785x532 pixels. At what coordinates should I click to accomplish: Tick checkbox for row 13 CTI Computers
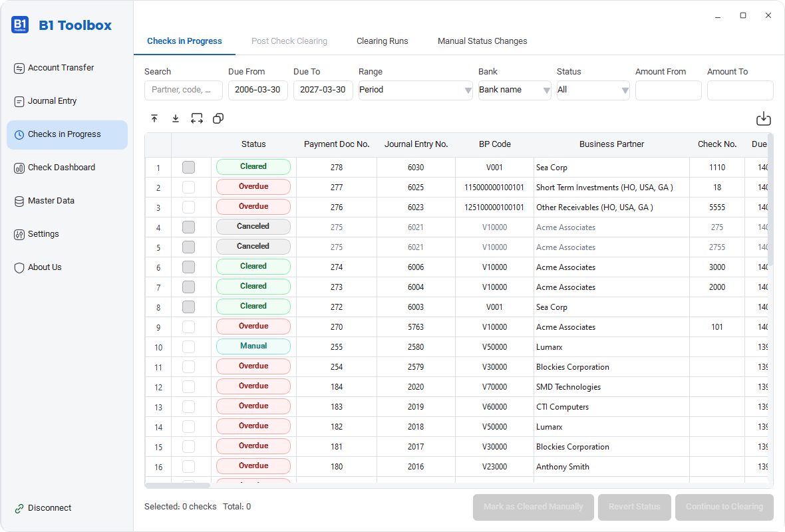tap(189, 407)
